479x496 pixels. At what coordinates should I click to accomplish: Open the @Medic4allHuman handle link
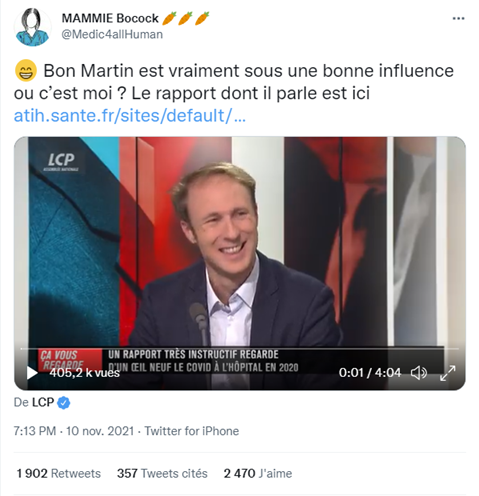click(x=112, y=34)
